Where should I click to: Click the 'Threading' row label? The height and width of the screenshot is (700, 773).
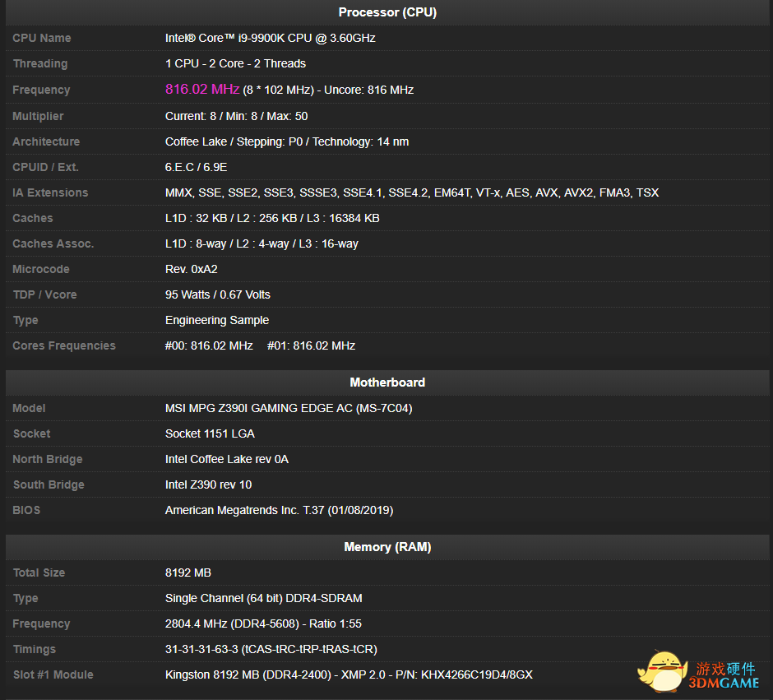[40, 63]
